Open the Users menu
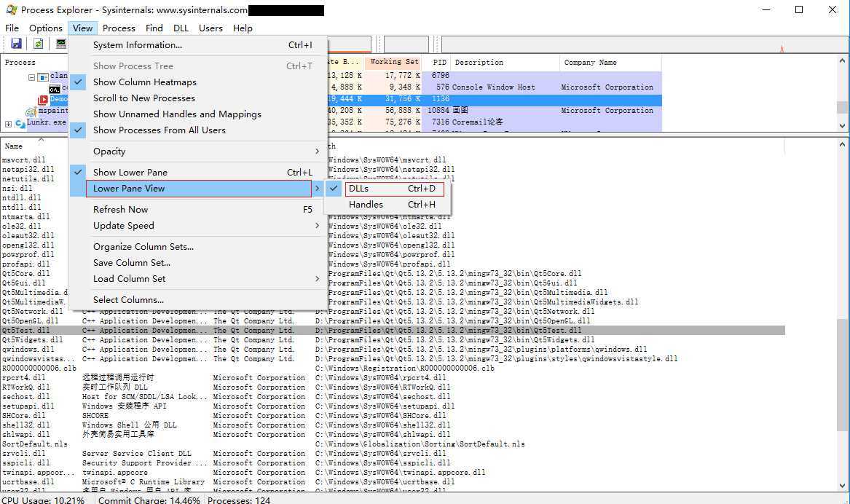This screenshot has height=504, width=850. coord(210,28)
